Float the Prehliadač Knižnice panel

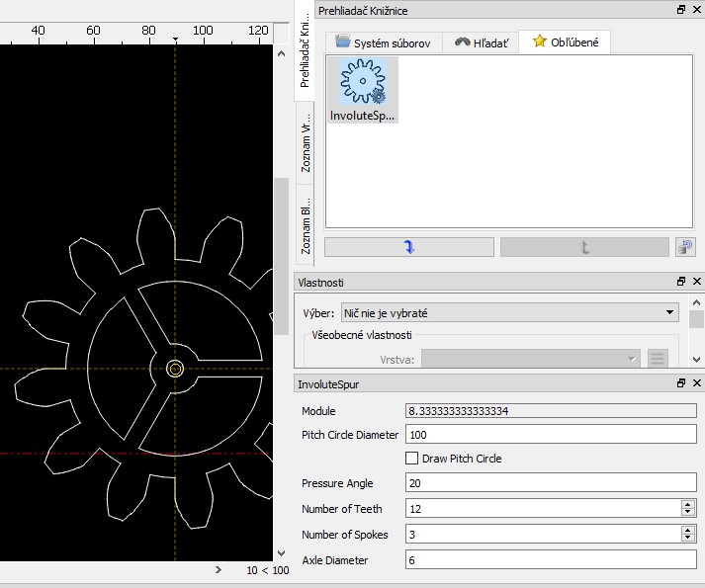(x=681, y=10)
